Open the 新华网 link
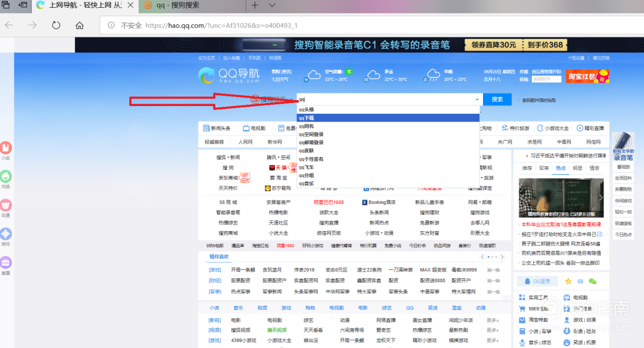Viewport: 644px width, 348px height. [275, 142]
